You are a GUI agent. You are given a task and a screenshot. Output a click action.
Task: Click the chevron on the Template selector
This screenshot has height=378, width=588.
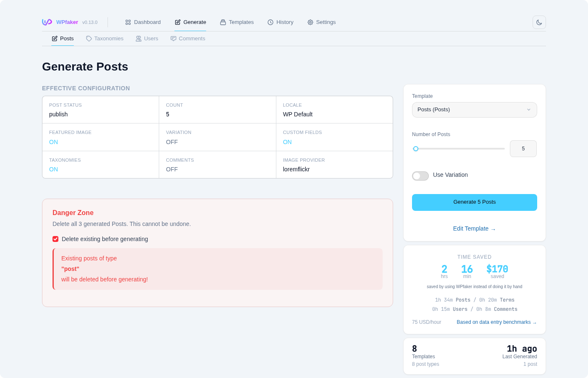[x=528, y=110]
